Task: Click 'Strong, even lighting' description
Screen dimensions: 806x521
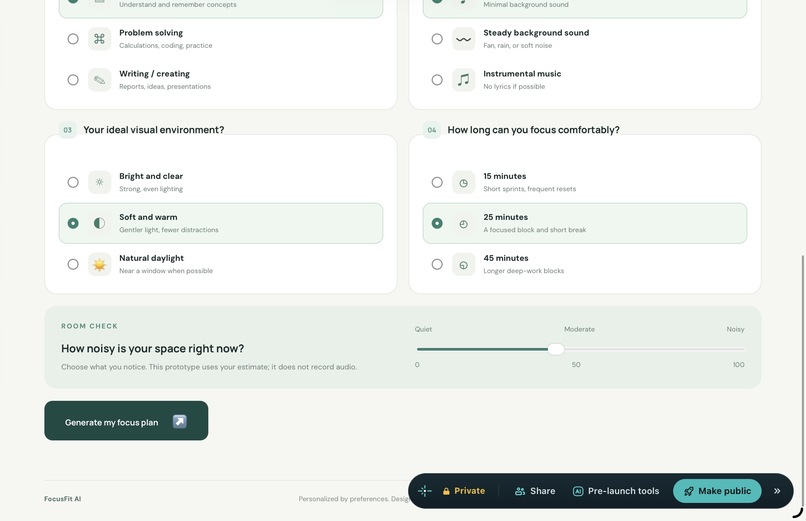Action: pyautogui.click(x=151, y=189)
